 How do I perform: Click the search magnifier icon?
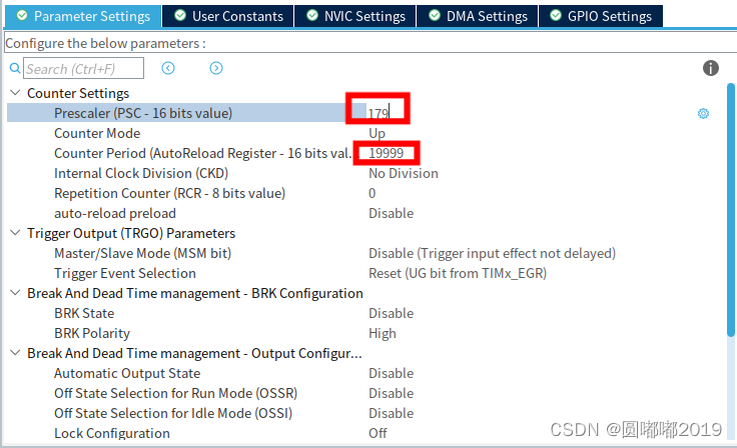(x=15, y=69)
